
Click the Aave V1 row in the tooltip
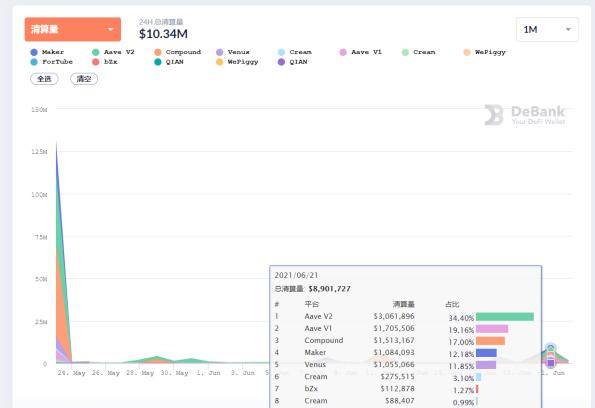405,328
